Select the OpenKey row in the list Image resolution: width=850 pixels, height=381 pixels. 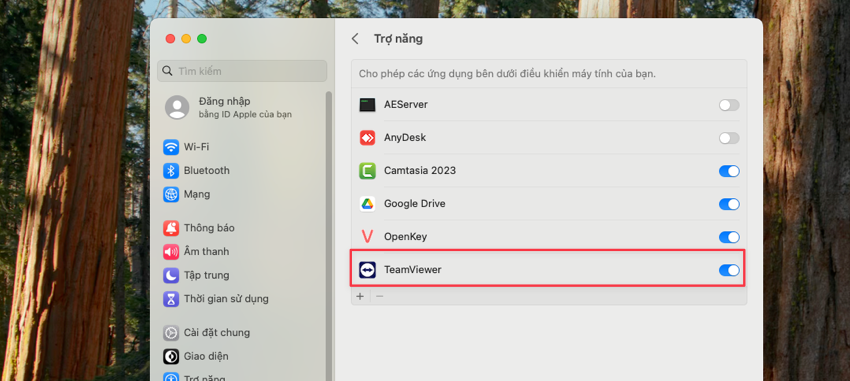(x=549, y=237)
